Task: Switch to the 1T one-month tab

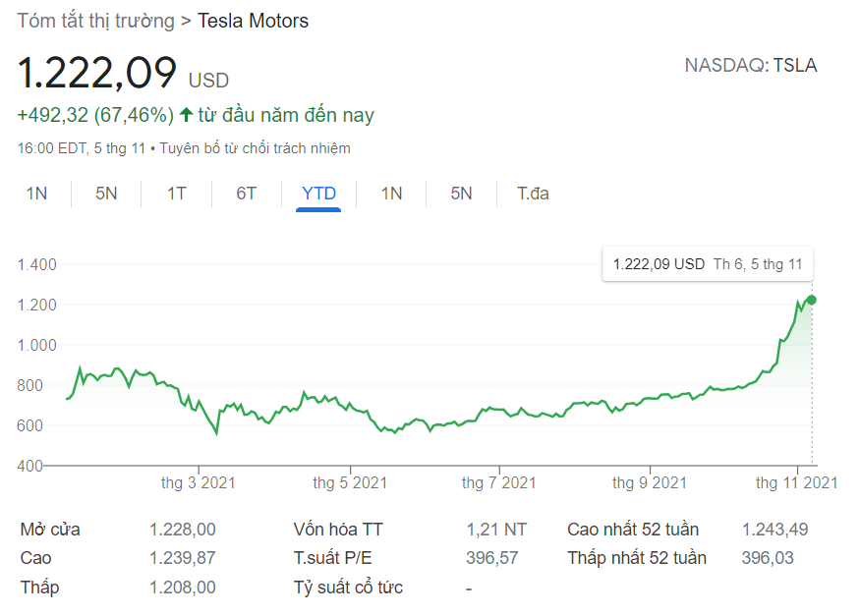Action: 177,194
